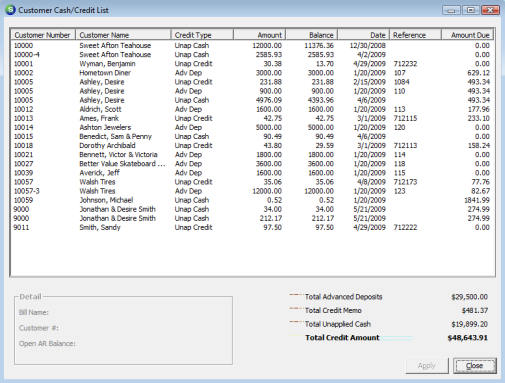The height and width of the screenshot is (383, 505).
Task: Select Ashley, Desire row with amount 900.00
Action: coord(252,91)
